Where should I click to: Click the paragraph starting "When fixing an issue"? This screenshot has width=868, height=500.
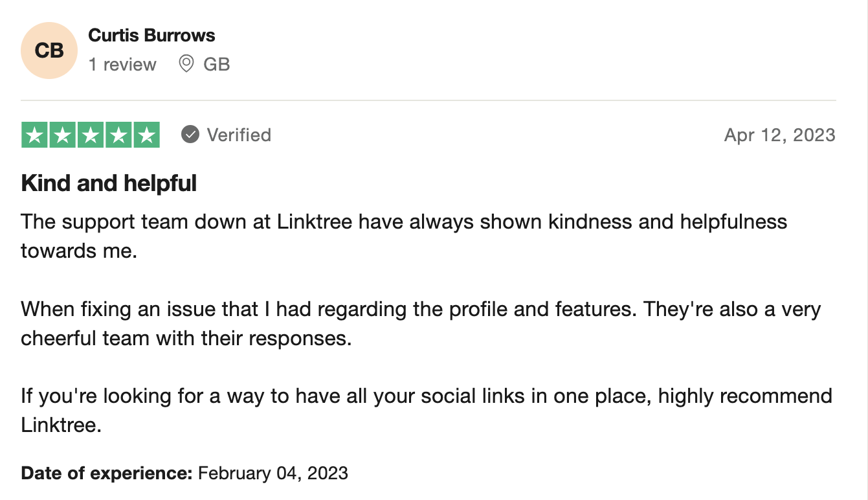[421, 323]
